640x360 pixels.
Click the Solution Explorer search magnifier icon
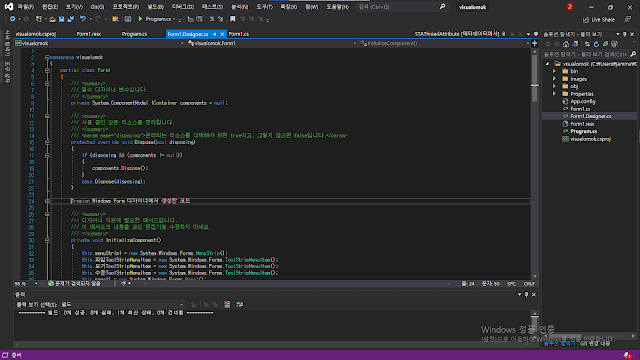coord(633,54)
